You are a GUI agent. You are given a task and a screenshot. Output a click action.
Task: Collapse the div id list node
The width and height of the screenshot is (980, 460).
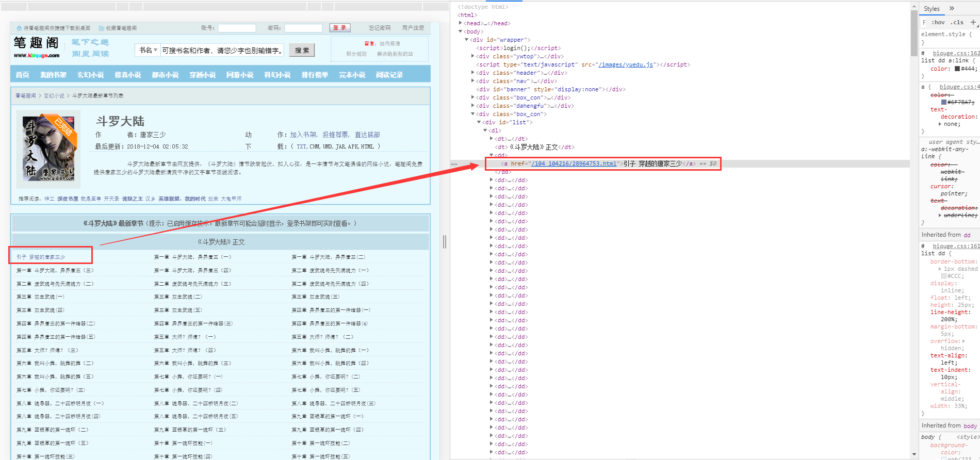click(479, 122)
